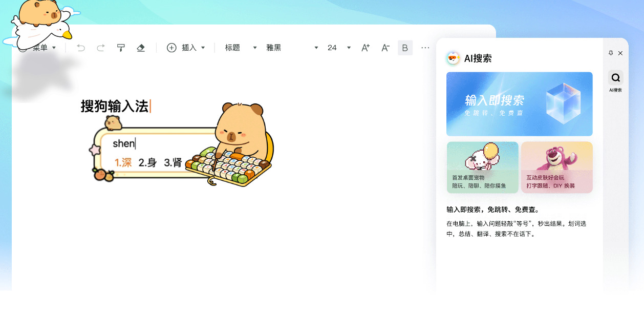
Task: Pin the AI搜索 panel
Action: 611,53
